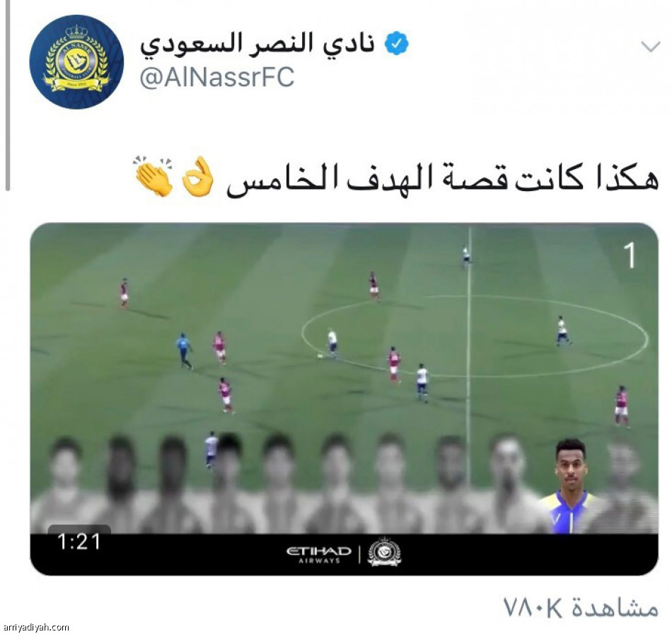Click the Al Nassr crest beside Etihad

pos(384,552)
